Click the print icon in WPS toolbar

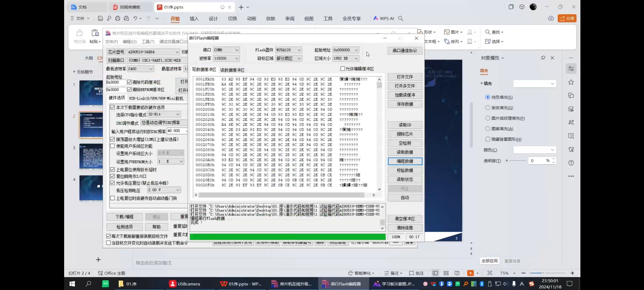pos(118,18)
